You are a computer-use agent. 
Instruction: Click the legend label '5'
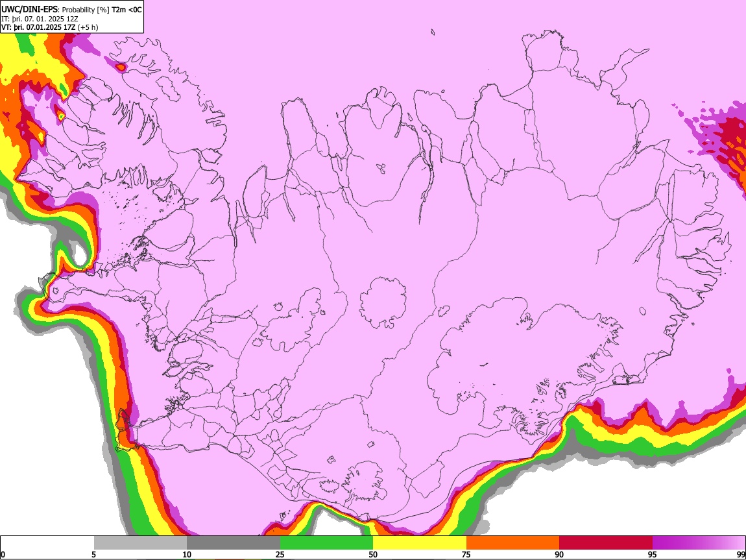coord(93,554)
